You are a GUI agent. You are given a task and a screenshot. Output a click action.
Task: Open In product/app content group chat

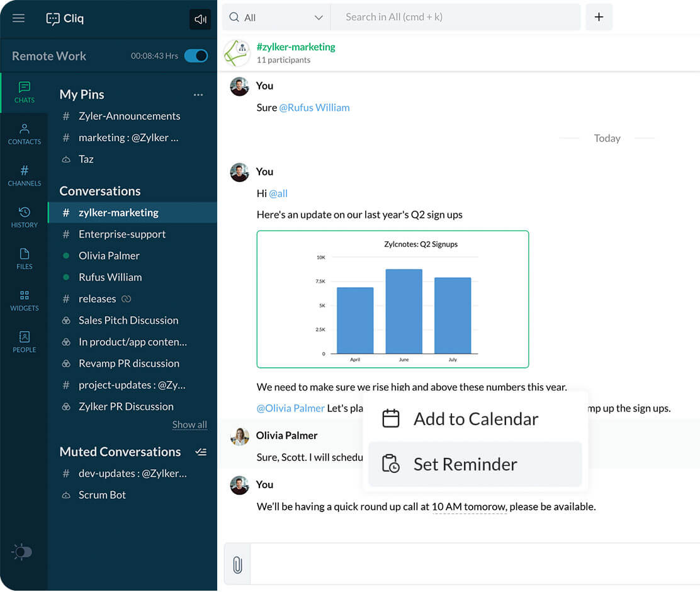click(x=132, y=342)
